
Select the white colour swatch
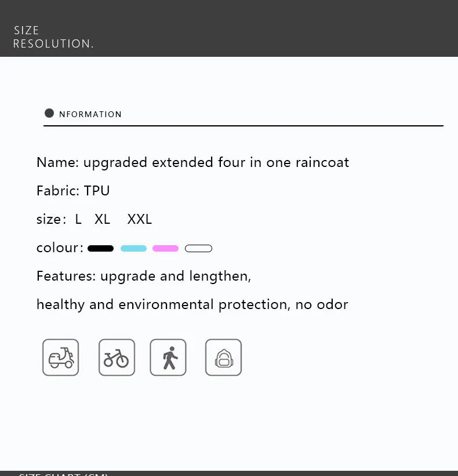pyautogui.click(x=198, y=249)
